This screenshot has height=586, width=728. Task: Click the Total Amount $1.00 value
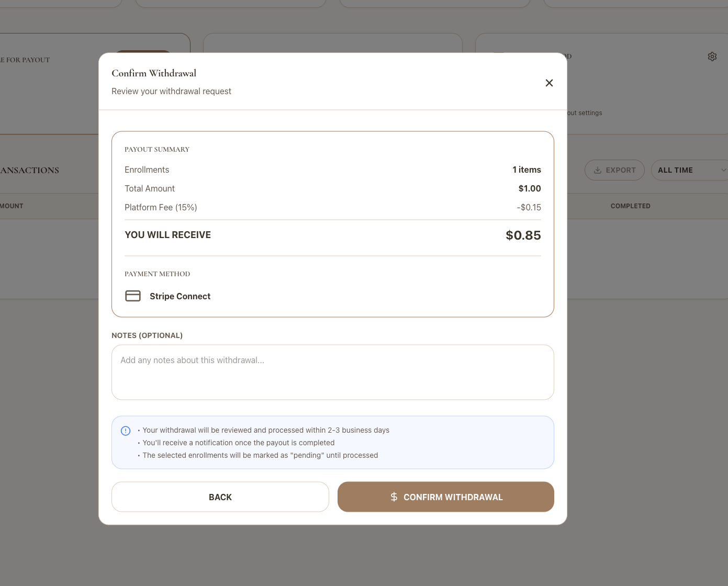click(529, 189)
